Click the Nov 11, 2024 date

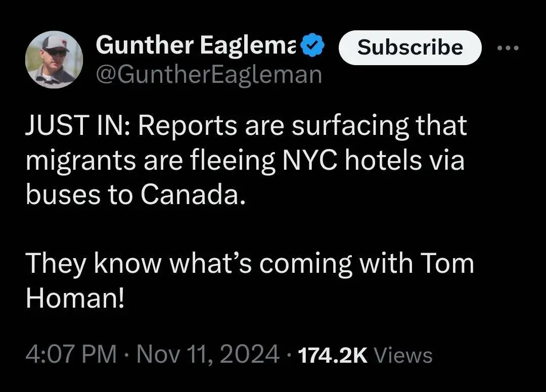(x=208, y=354)
